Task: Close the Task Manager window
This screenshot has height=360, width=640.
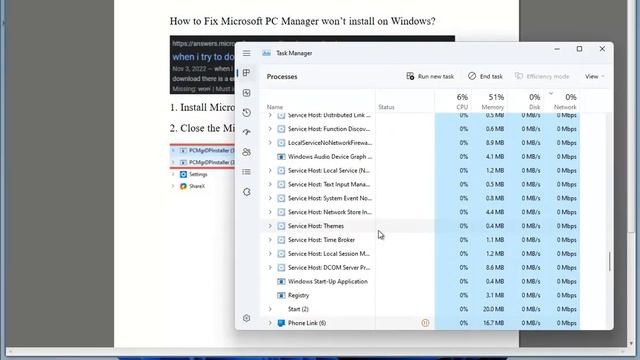Action: [602, 49]
